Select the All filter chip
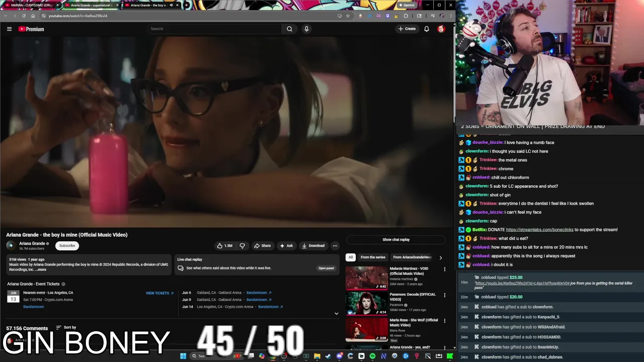Screen dimensions: 644x362 point(351,257)
